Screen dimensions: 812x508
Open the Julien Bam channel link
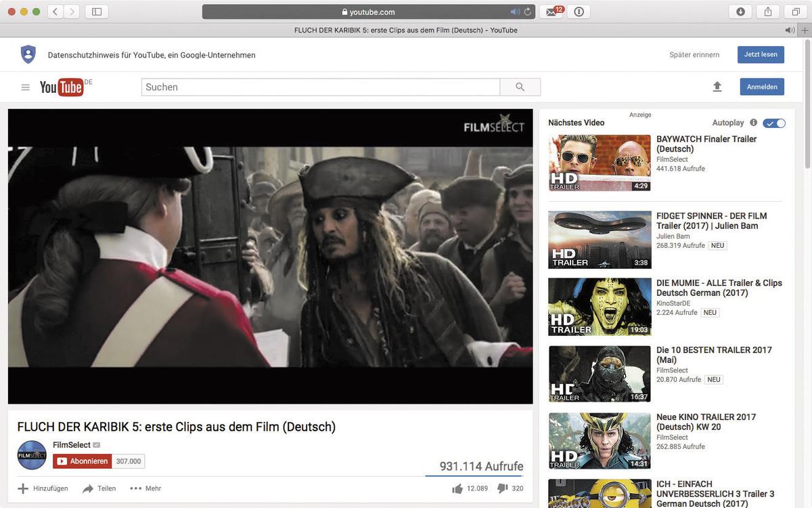(673, 236)
